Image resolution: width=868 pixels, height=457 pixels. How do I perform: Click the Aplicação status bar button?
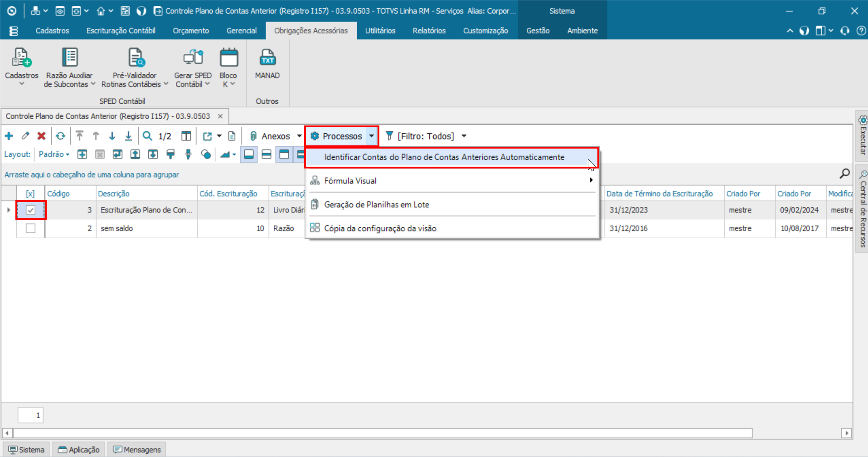(x=79, y=449)
